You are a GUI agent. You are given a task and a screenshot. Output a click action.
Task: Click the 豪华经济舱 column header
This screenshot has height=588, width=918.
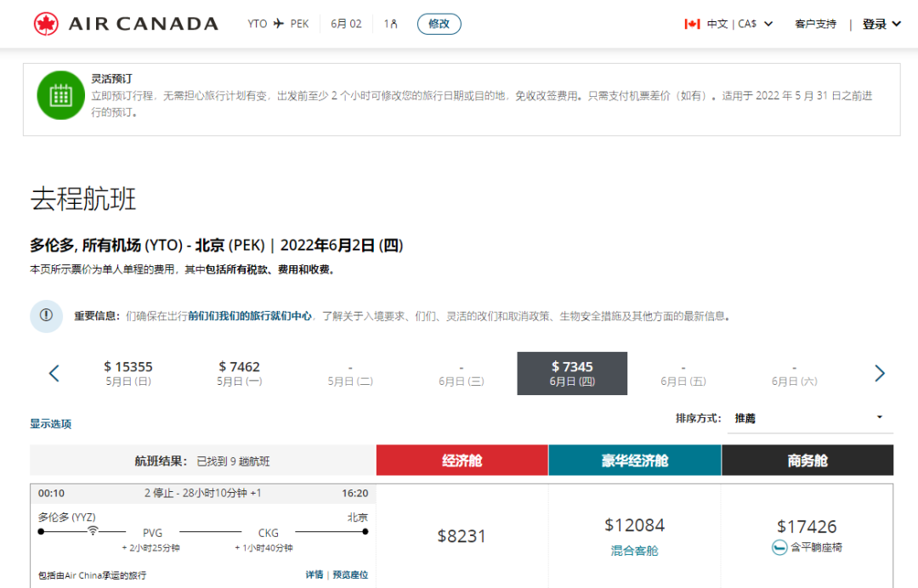635,461
